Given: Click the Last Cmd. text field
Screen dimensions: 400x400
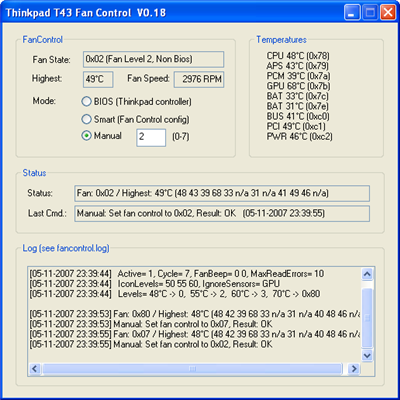Looking at the screenshot, I should [x=222, y=213].
